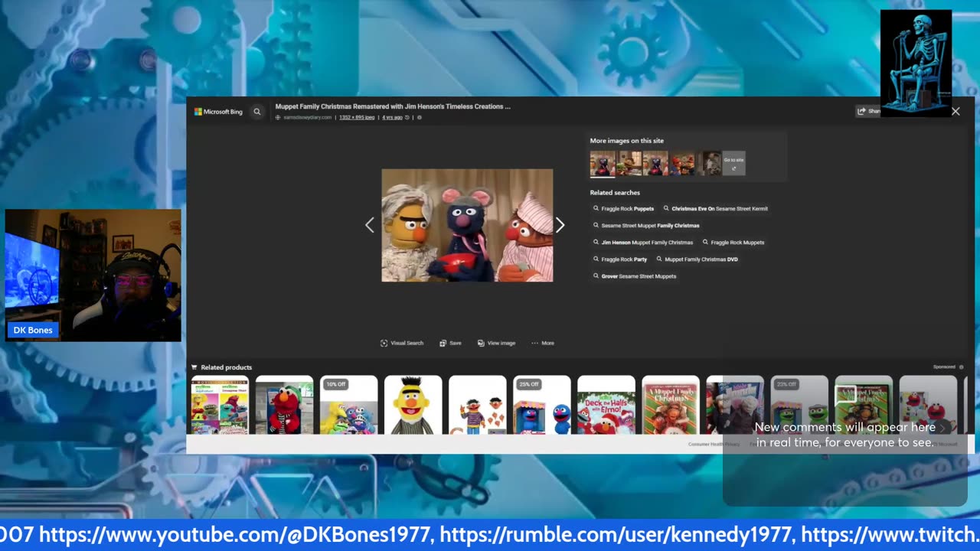Open the Bing search magnifier icon
The height and width of the screenshot is (551, 980).
click(x=257, y=112)
